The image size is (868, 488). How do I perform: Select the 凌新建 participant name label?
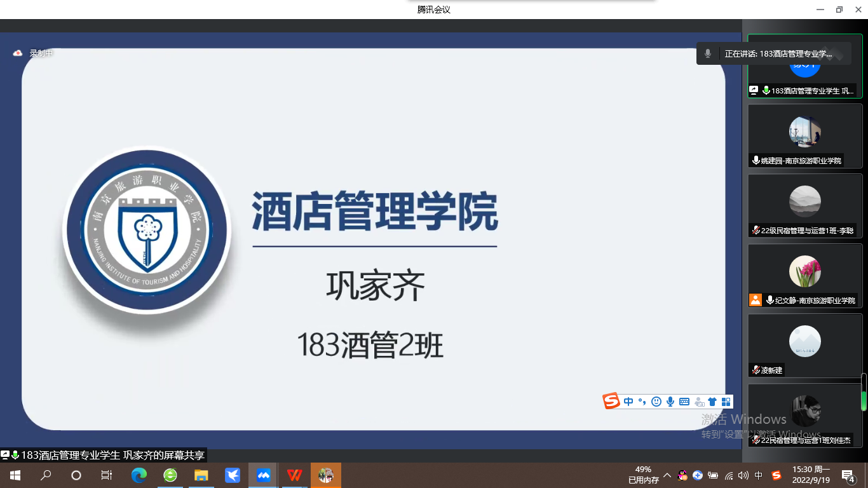pos(772,370)
